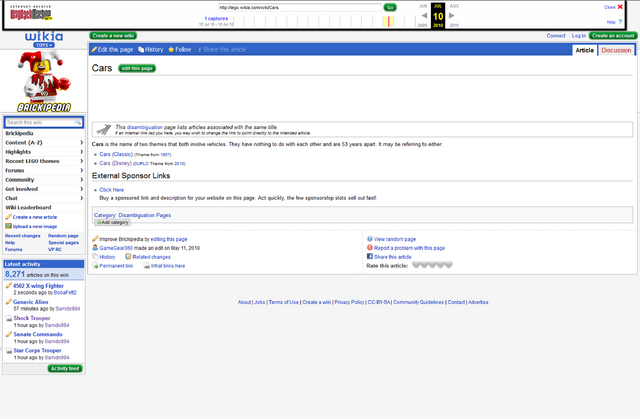Click the Wayback Help question mark icon
The height and width of the screenshot is (419, 640).
click(x=620, y=22)
